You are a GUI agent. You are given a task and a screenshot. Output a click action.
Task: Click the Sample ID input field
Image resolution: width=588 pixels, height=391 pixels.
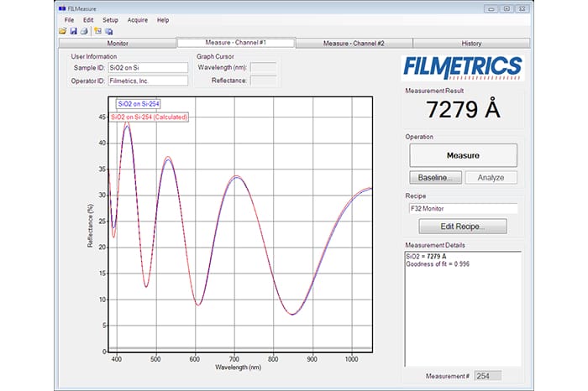click(x=148, y=67)
